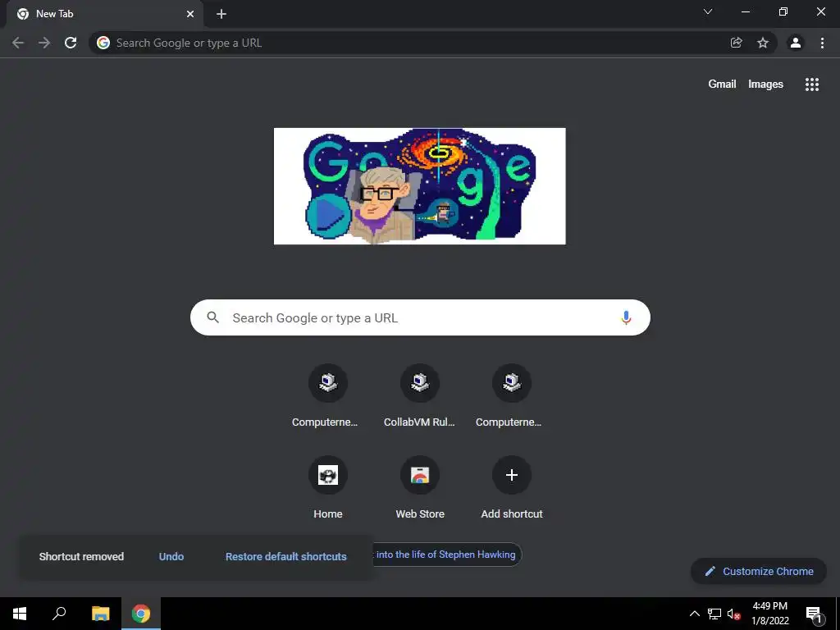Start voice search with the microphone
The image size is (840, 630).
626,317
